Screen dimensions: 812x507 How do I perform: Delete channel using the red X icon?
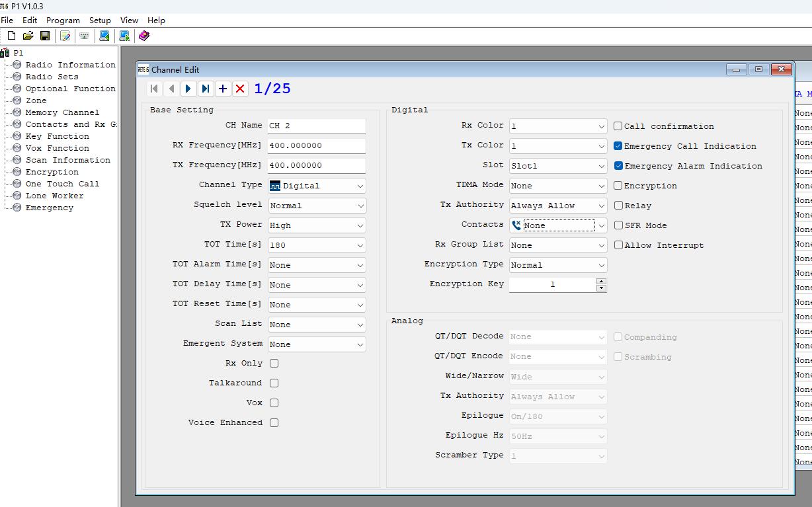click(240, 89)
